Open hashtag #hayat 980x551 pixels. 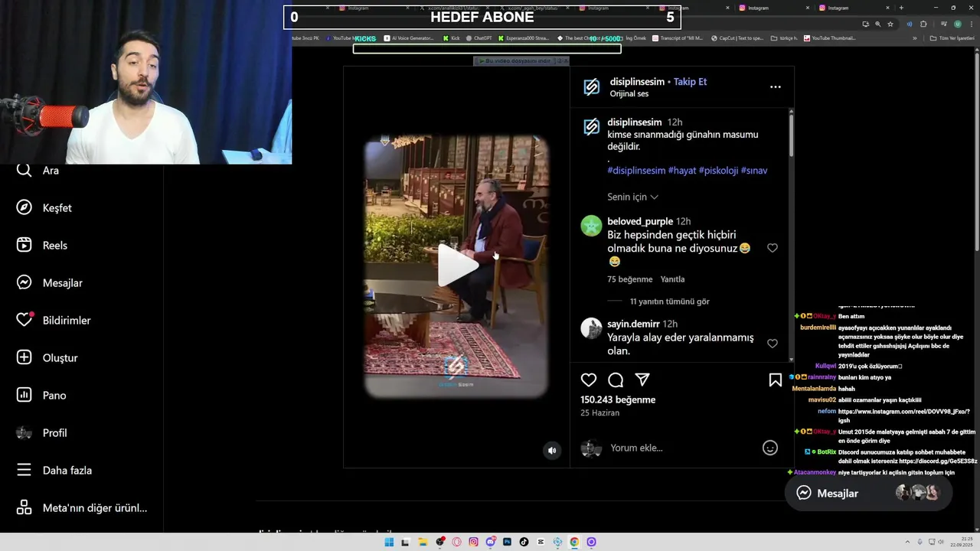(682, 171)
